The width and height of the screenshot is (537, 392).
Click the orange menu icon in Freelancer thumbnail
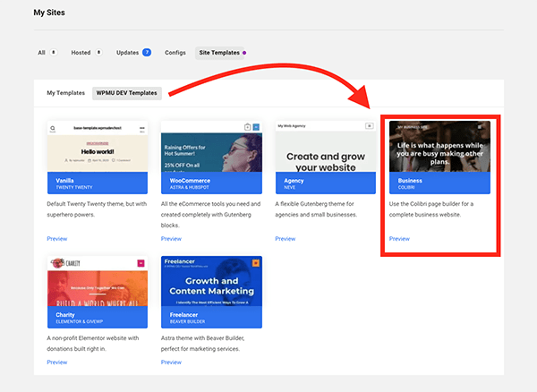(x=256, y=263)
